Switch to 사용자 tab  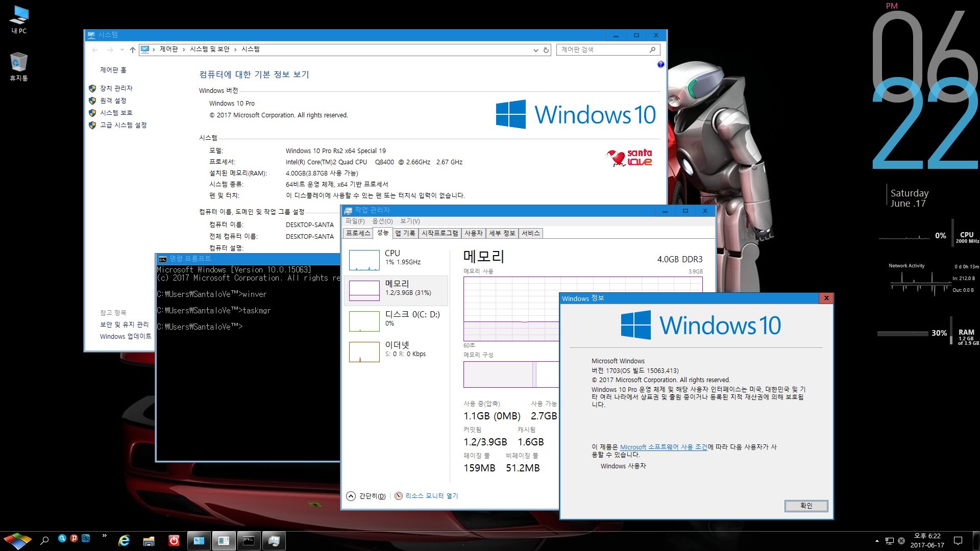(x=473, y=233)
